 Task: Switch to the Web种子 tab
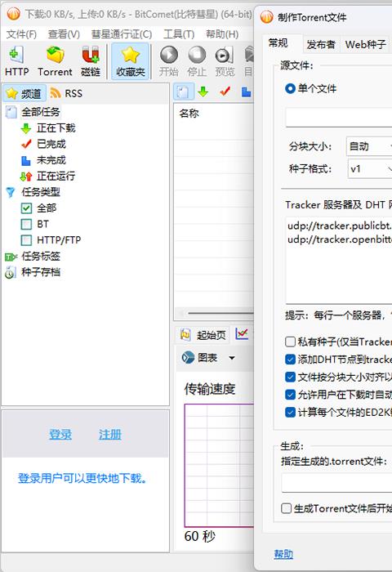365,44
